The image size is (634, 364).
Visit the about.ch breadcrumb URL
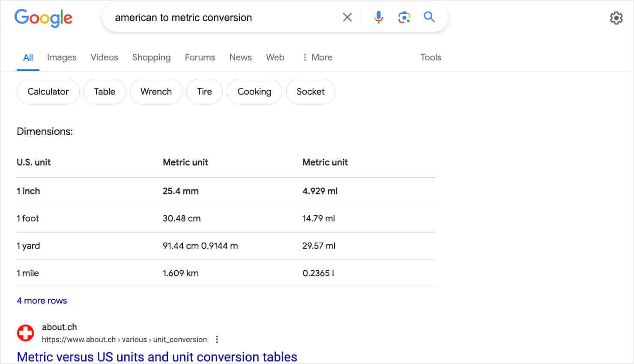(x=124, y=339)
